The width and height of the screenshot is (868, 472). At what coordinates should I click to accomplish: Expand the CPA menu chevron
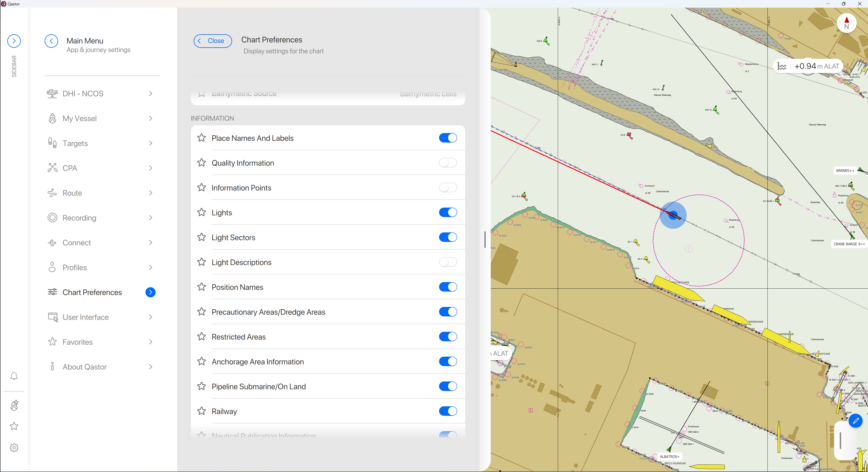(151, 168)
